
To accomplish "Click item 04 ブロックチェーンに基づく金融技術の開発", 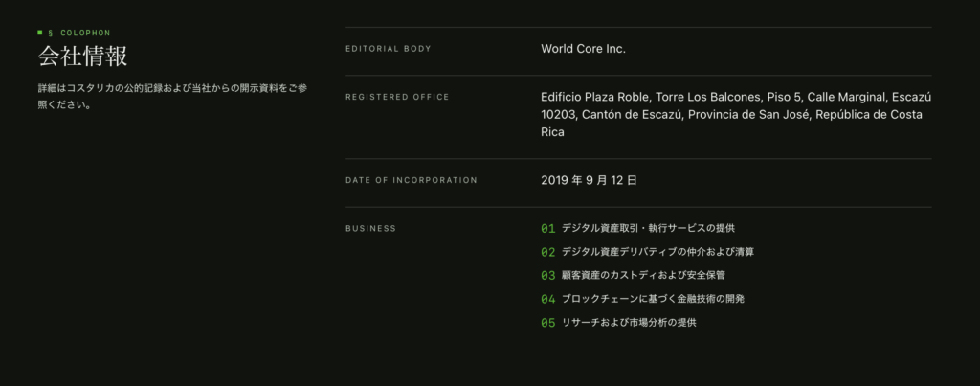I will (642, 299).
